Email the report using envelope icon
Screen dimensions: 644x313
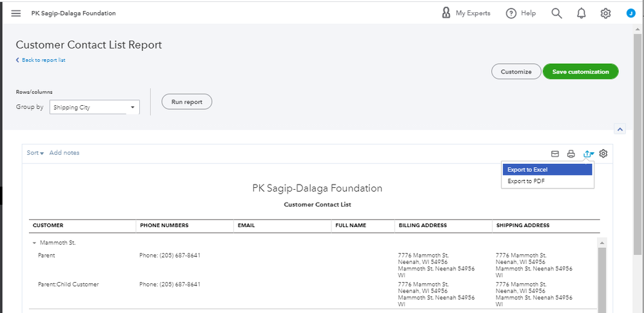click(554, 154)
